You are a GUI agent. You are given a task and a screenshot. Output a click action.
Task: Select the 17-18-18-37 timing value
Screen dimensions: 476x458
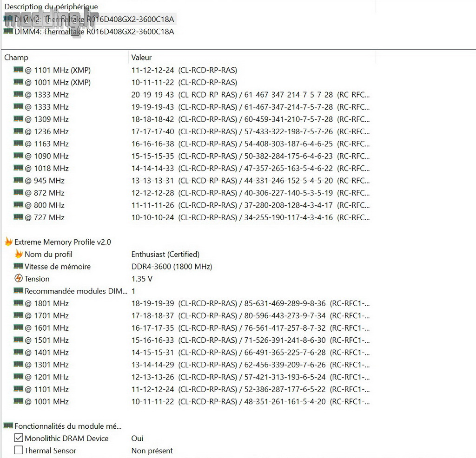(152, 315)
